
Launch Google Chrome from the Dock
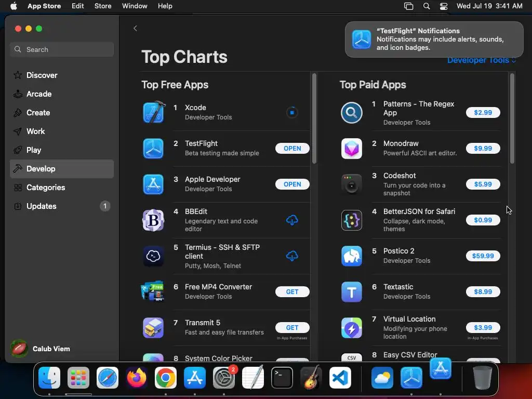[x=166, y=378]
